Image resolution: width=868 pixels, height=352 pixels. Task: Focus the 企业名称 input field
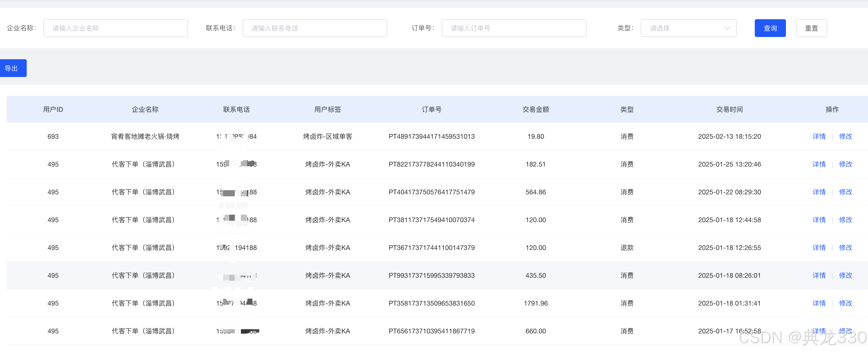(x=115, y=28)
